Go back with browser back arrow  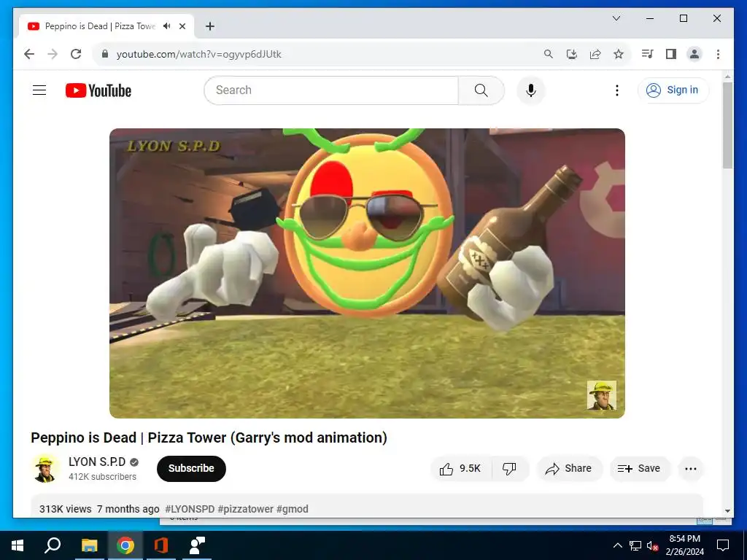tap(29, 54)
